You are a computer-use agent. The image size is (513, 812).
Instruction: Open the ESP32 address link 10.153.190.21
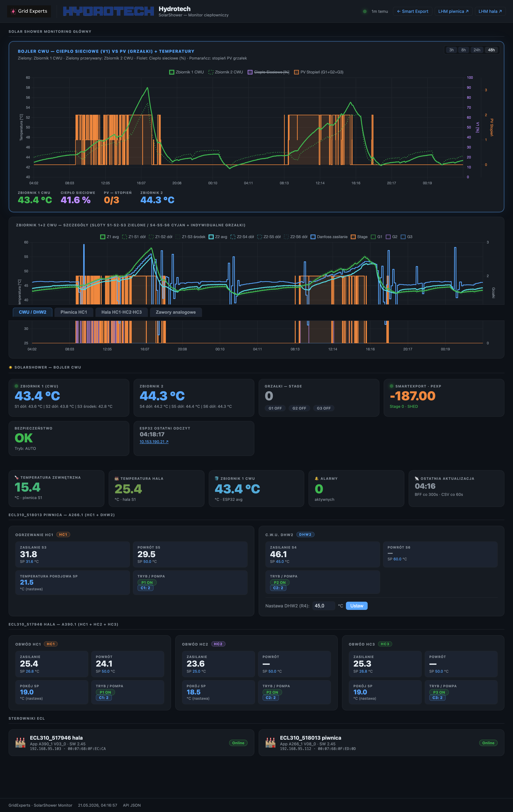[154, 442]
